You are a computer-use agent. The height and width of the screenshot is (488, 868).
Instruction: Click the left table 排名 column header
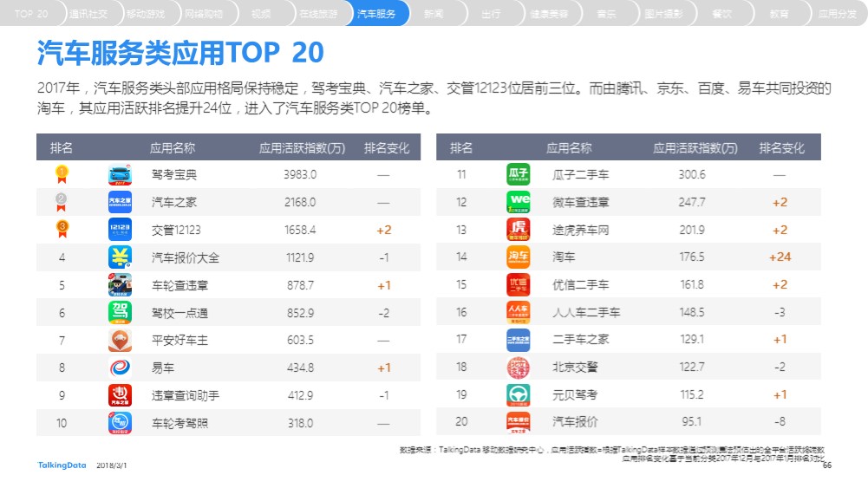tap(62, 147)
